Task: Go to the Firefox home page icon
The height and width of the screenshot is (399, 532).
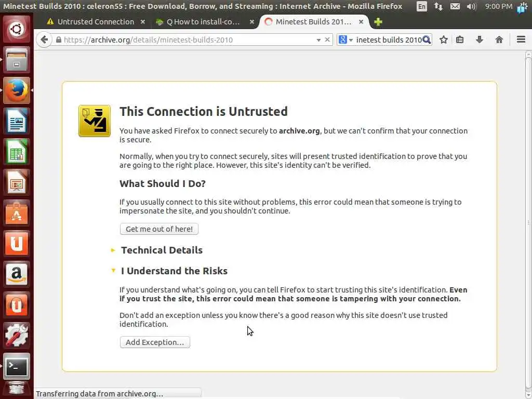Action: pos(499,39)
